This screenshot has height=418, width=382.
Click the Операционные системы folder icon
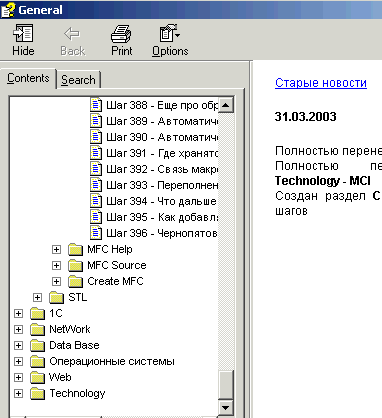(x=37, y=361)
